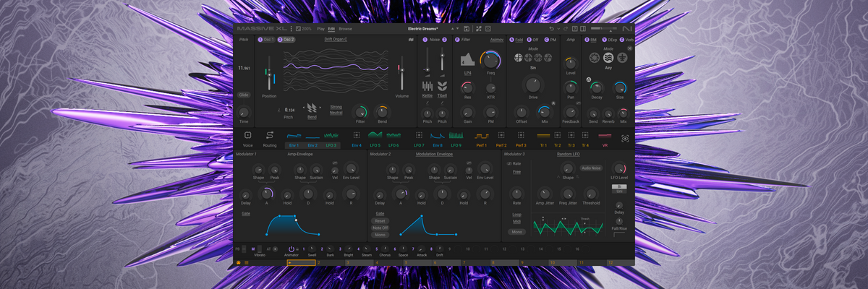This screenshot has width=868, height=289.
Task: Click the Mono button in Modulator 3
Action: (516, 232)
